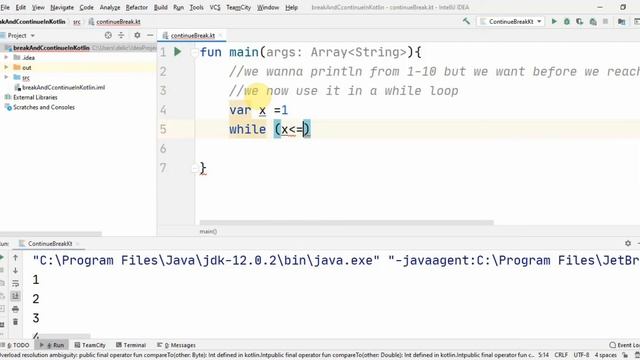Click the UTF-8 encoding in status bar
The height and width of the screenshot is (360, 640).
click(x=581, y=355)
